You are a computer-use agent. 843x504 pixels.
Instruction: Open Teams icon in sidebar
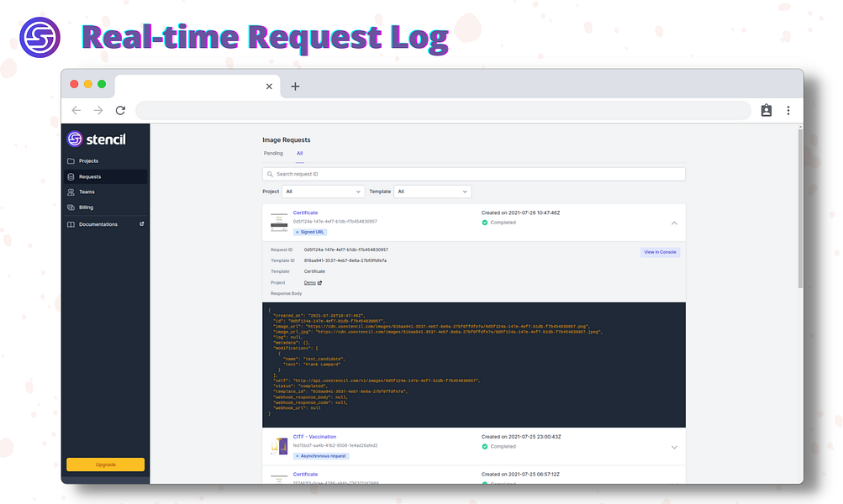(x=71, y=192)
